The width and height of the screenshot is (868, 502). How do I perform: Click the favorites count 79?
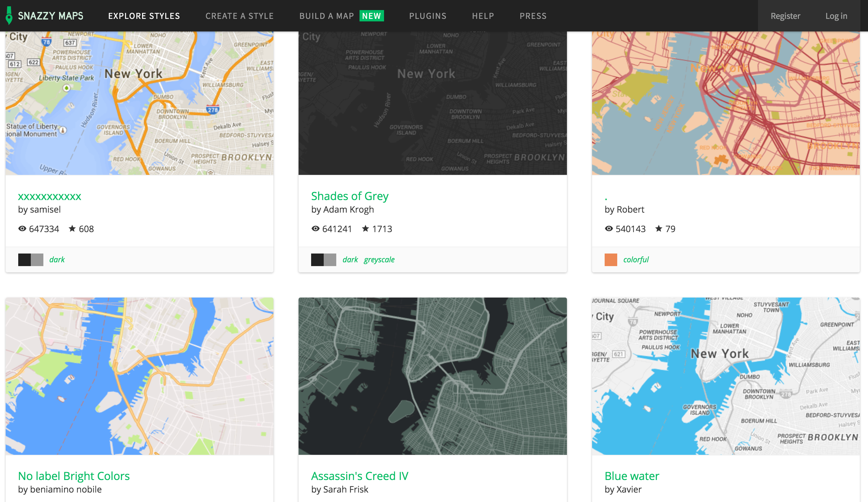(670, 229)
